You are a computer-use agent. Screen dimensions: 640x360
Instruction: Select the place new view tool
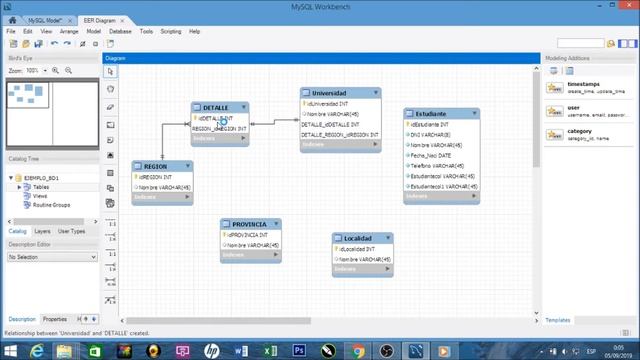coord(110,188)
